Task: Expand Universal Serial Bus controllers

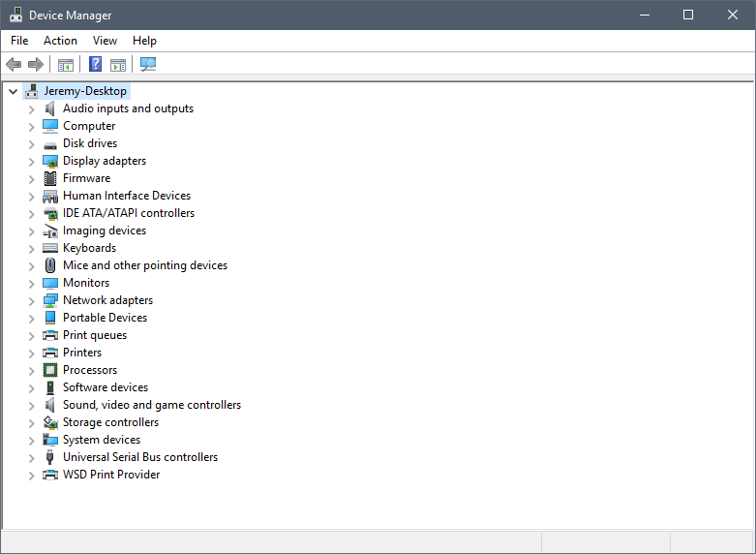Action: pos(31,458)
